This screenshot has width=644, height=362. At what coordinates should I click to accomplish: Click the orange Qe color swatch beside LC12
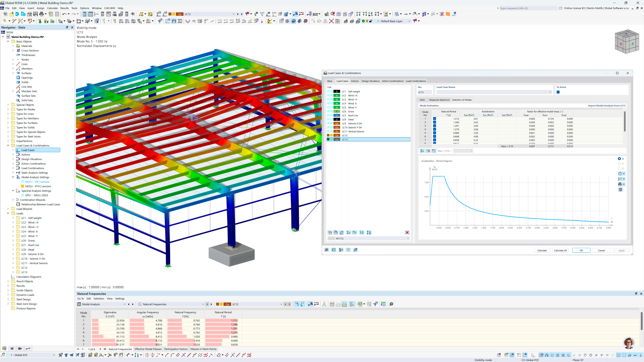tap(336, 135)
